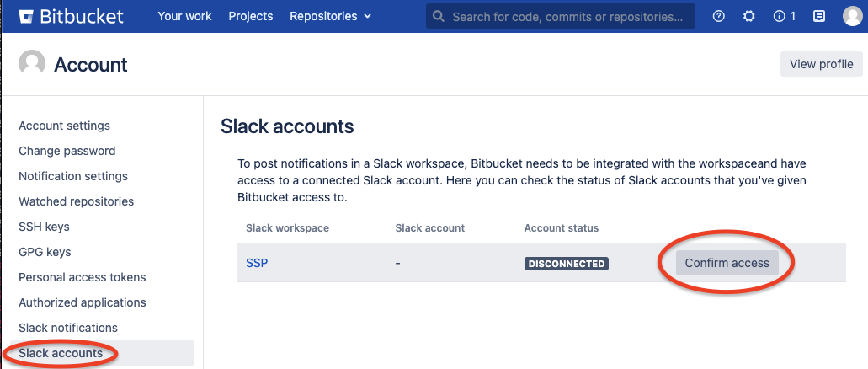This screenshot has width=868, height=369.
Task: Click the search magnifier icon
Action: click(x=439, y=17)
